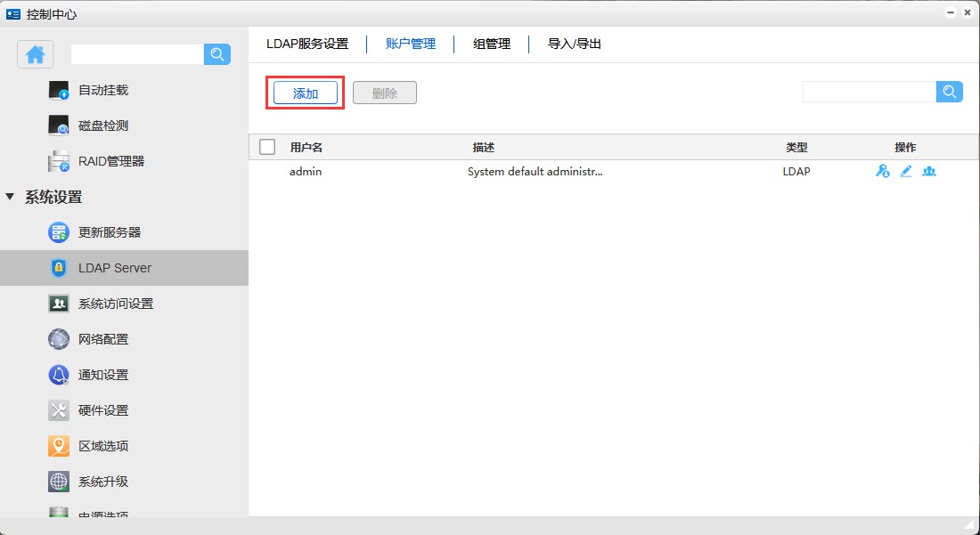
Task: Click the edit pencil icon for admin
Action: tap(906, 171)
